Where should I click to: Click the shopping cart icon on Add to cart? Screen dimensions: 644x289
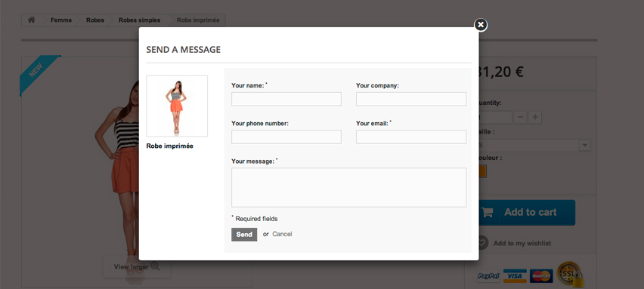[x=488, y=213]
